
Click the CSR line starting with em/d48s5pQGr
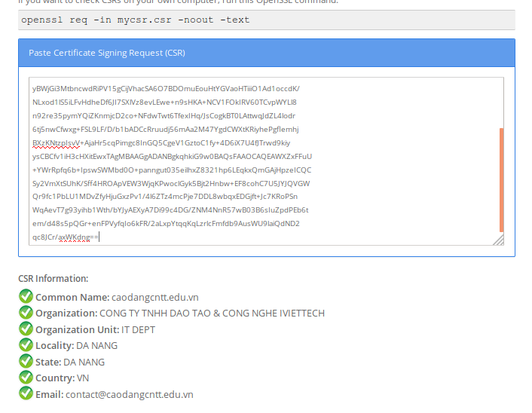(x=166, y=224)
